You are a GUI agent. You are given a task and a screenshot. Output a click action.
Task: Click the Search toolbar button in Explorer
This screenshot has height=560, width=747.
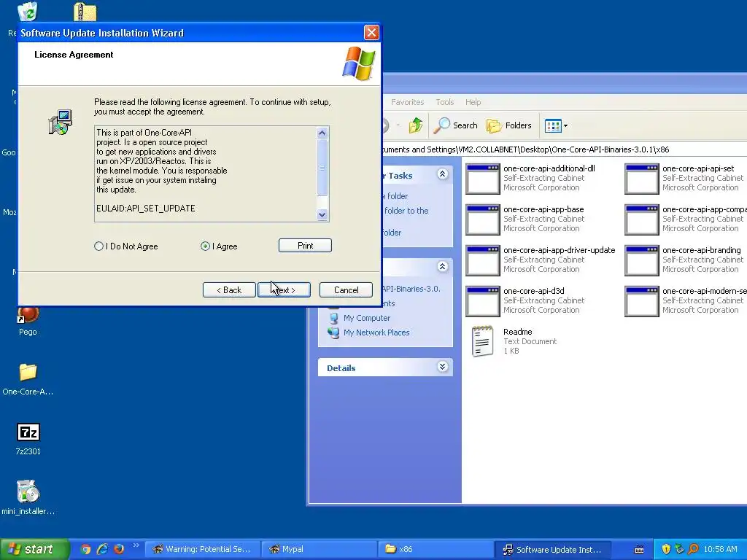(x=456, y=125)
